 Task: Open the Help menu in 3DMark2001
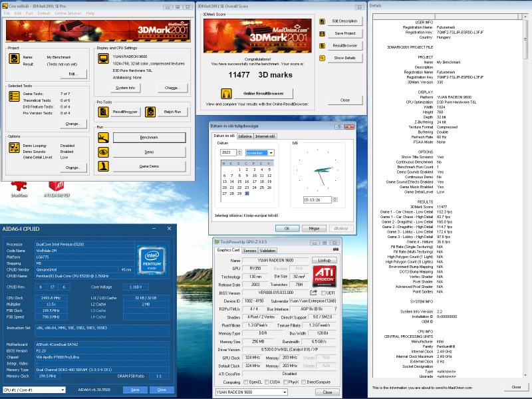tap(90, 13)
